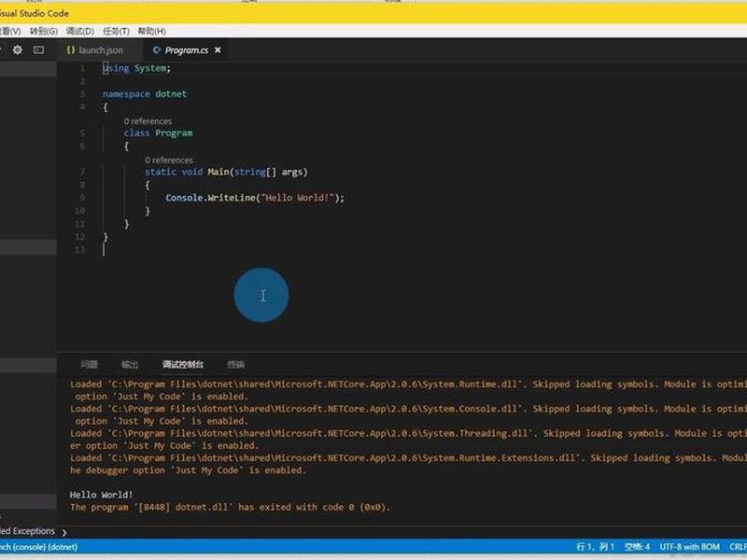Change indentation via 空格: 4 in status bar
Image resolution: width=747 pixels, height=560 pixels.
point(637,547)
